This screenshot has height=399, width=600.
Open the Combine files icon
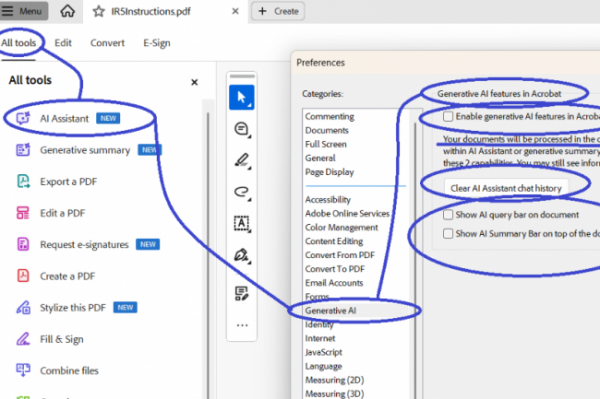(x=23, y=370)
